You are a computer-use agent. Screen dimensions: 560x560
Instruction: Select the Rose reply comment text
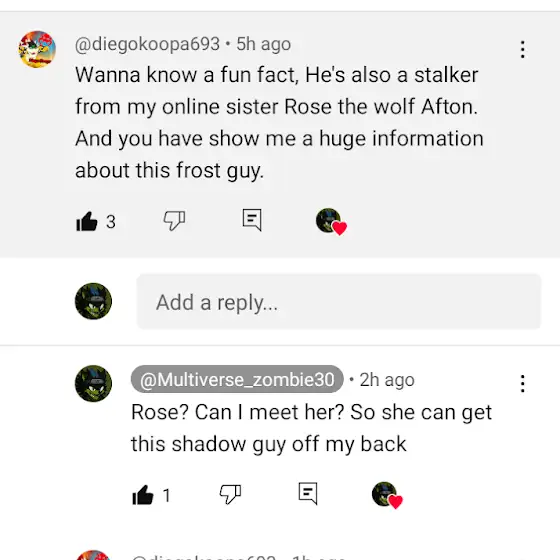click(x=311, y=428)
